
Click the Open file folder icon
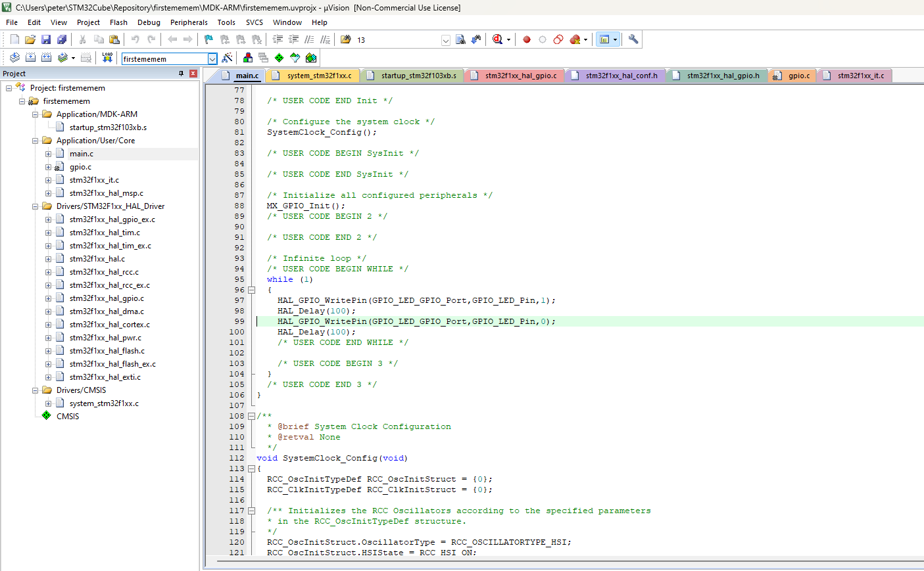(30, 39)
